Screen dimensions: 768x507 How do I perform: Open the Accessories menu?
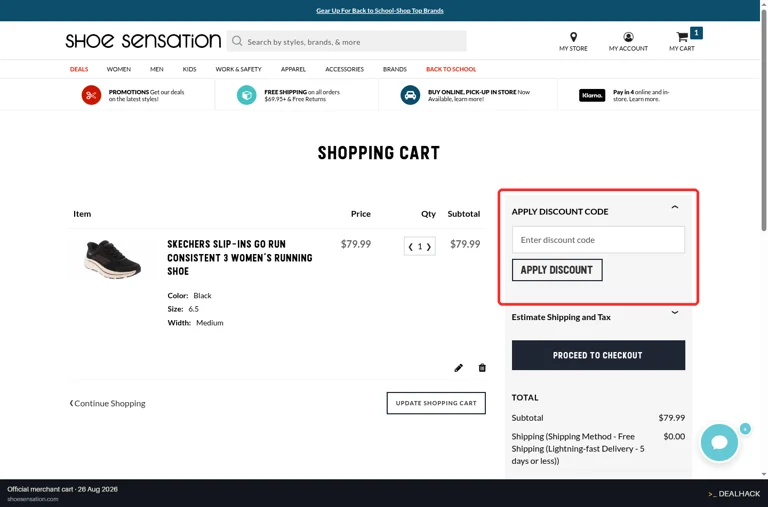tap(344, 69)
